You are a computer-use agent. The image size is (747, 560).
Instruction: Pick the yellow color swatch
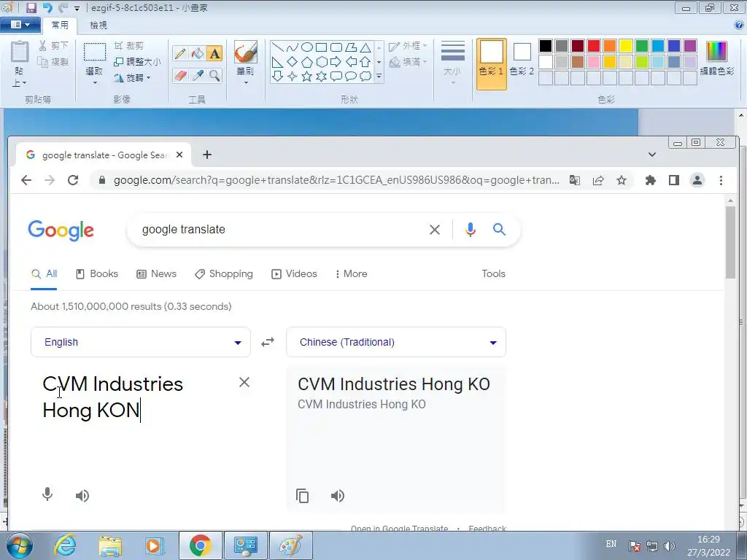point(626,46)
